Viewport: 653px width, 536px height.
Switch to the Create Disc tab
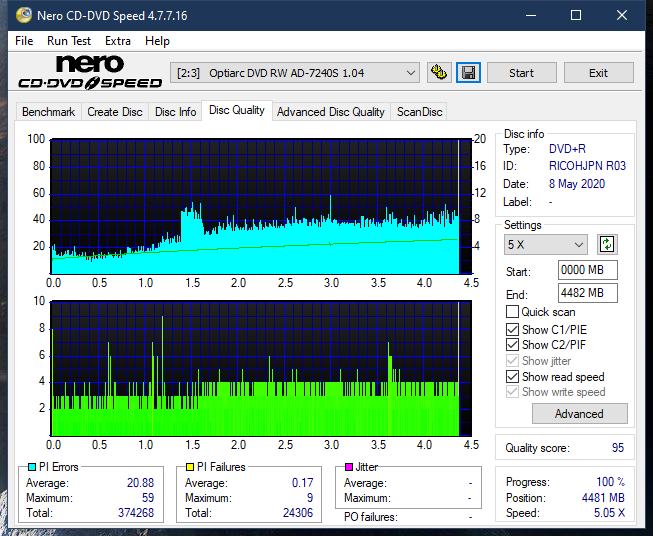[115, 112]
